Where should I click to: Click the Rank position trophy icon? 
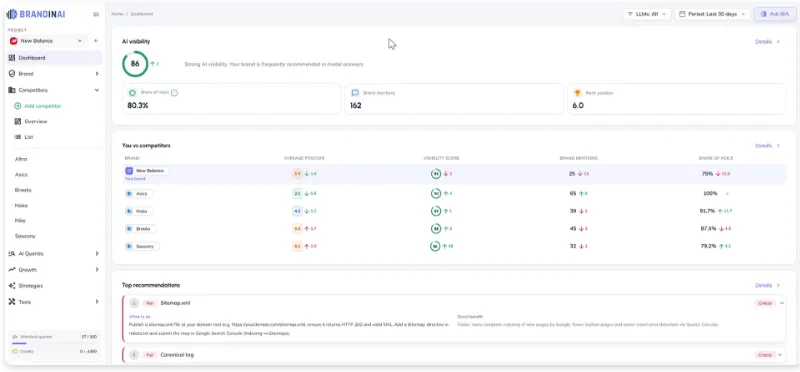[578, 93]
